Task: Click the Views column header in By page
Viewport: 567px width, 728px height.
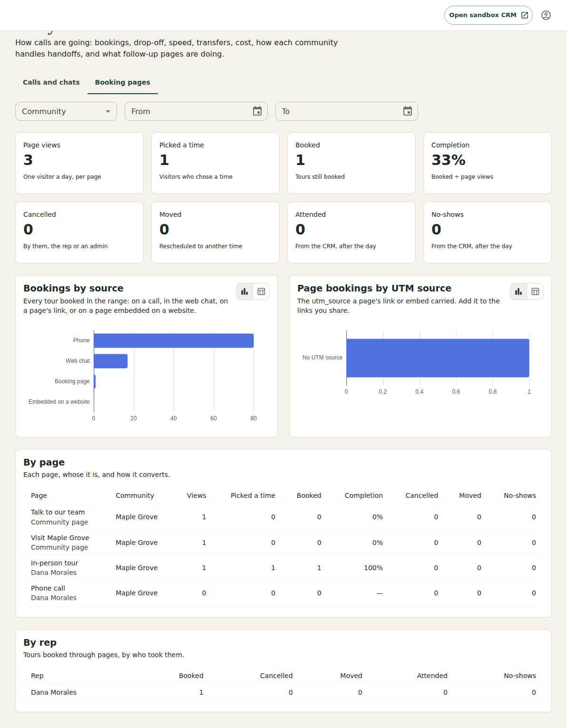Action: tap(196, 495)
